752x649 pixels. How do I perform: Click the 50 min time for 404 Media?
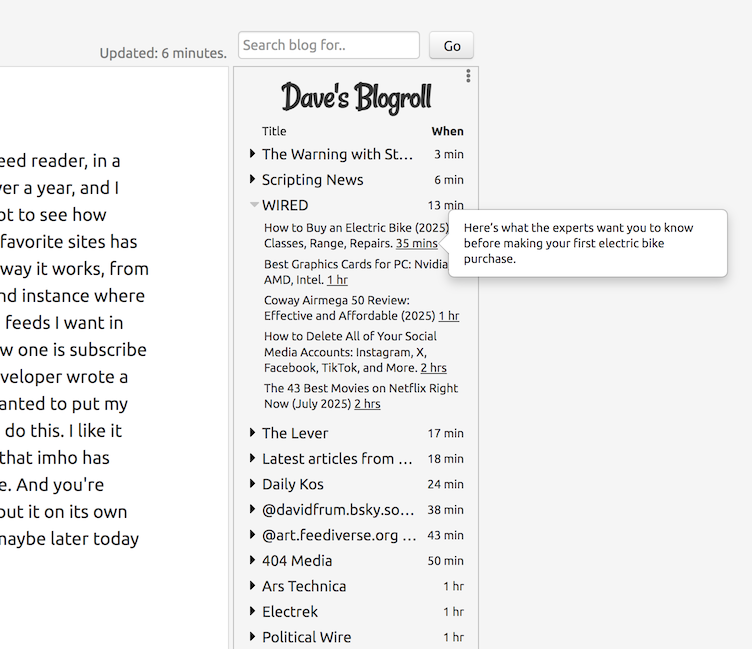(446, 561)
